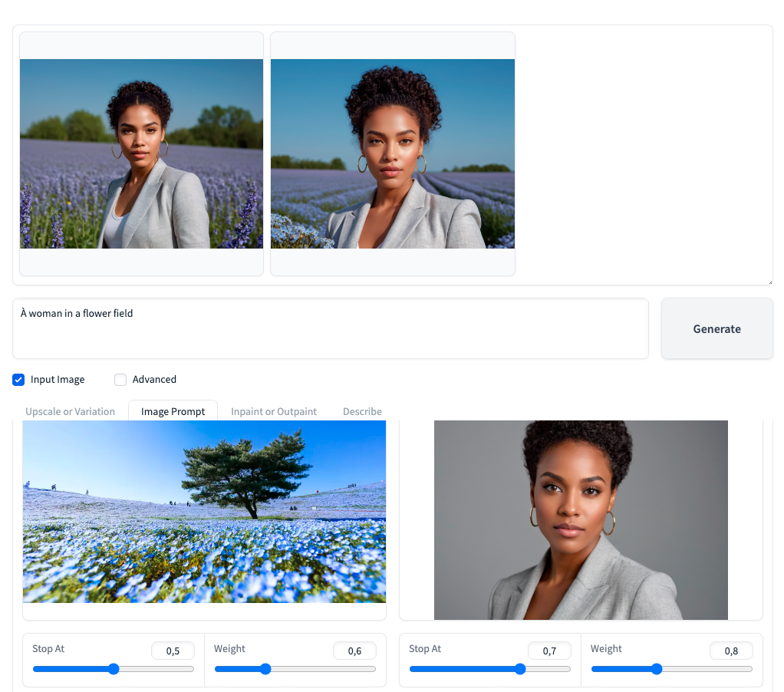784x692 pixels.
Task: Switch to the Upscale or Variation tab
Action: click(70, 411)
